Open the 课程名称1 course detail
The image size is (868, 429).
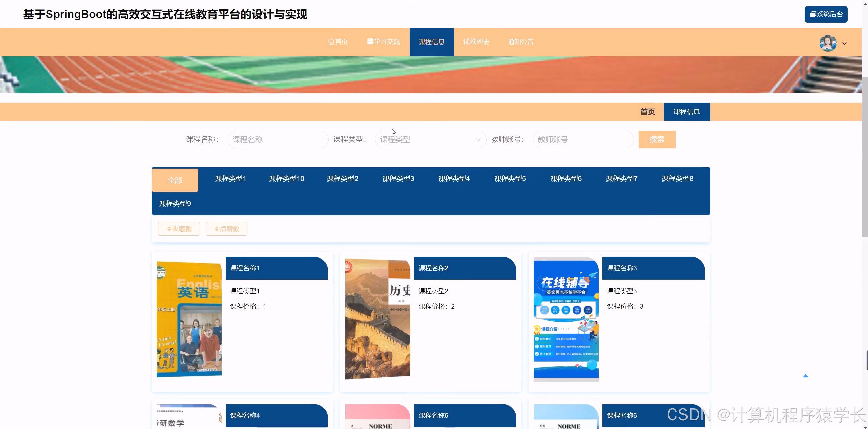click(x=244, y=268)
